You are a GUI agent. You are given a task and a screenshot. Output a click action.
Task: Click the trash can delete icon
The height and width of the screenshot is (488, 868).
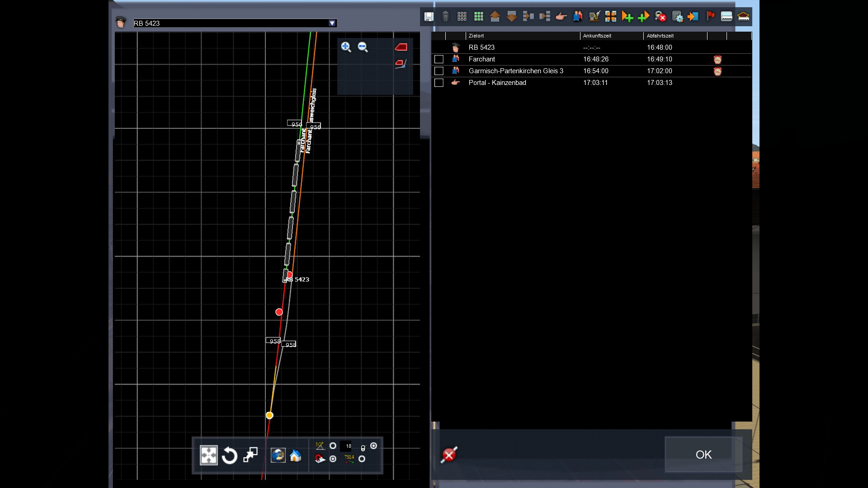445,17
